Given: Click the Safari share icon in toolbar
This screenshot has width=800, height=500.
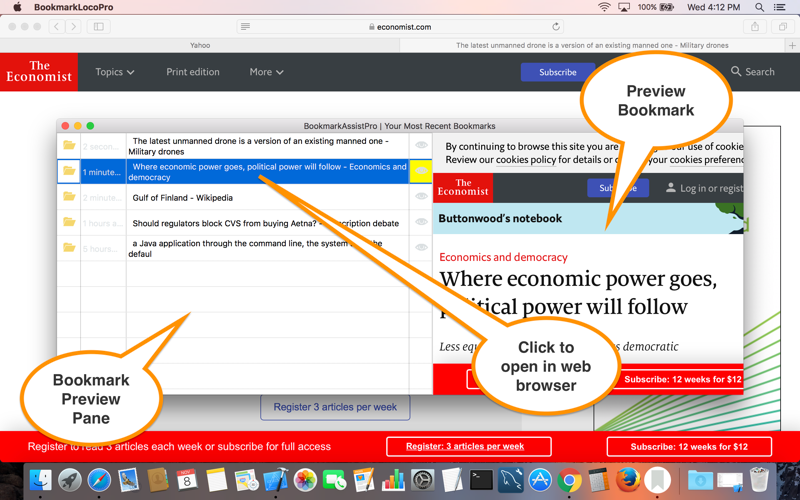Looking at the screenshot, I should tap(755, 27).
